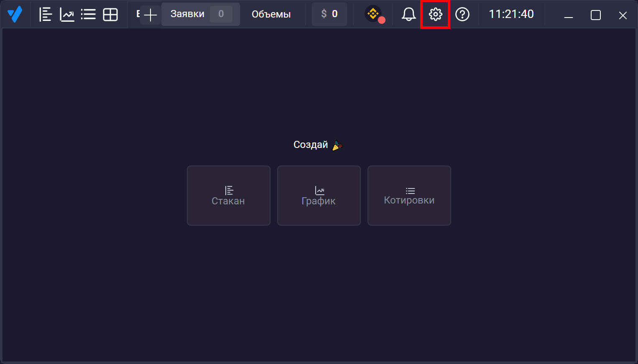Open settings with the gear icon
638x364 pixels.
point(435,14)
